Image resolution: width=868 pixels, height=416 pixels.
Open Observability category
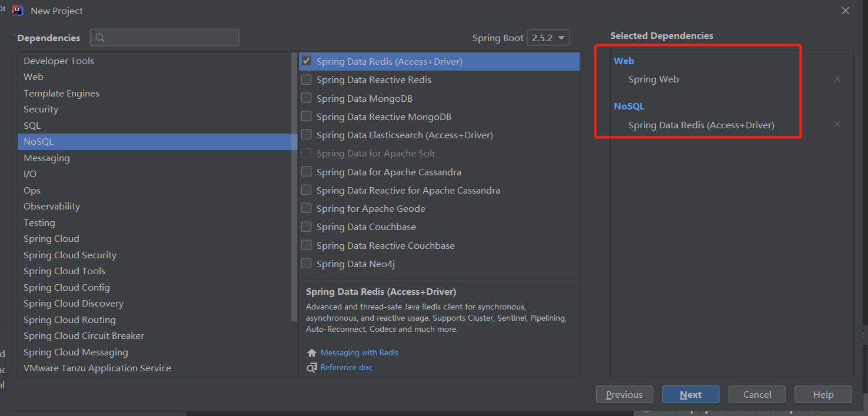(x=154, y=206)
